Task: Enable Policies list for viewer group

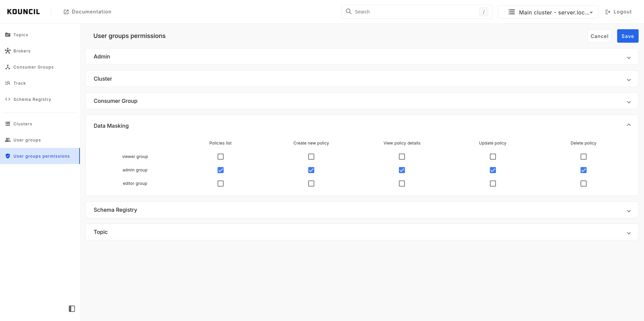Action: 220,157
